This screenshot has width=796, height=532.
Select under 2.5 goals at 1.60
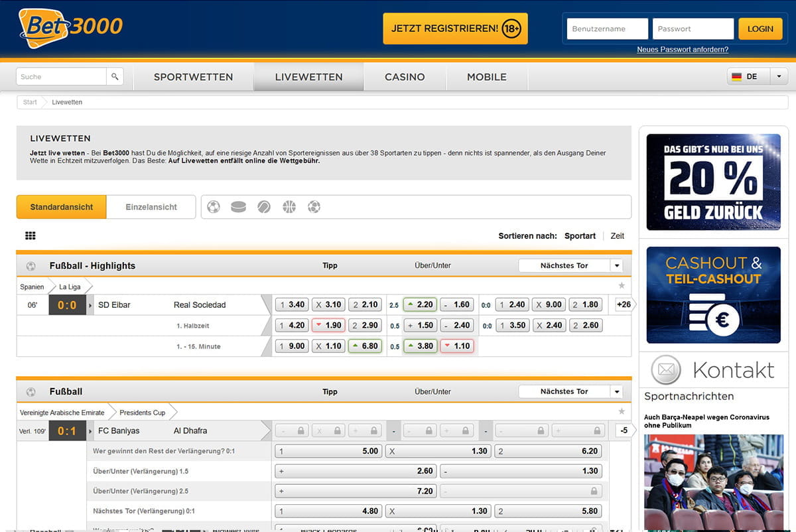[456, 305]
